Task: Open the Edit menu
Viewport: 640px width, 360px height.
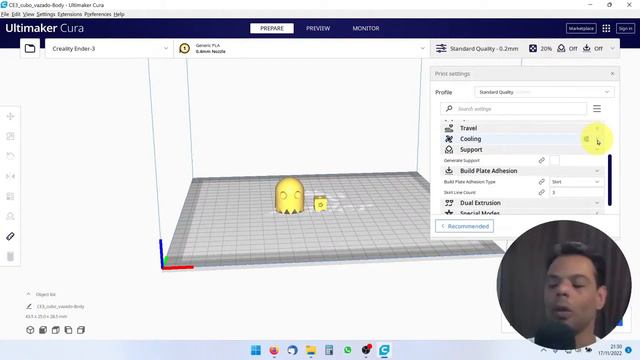Action: [x=16, y=14]
